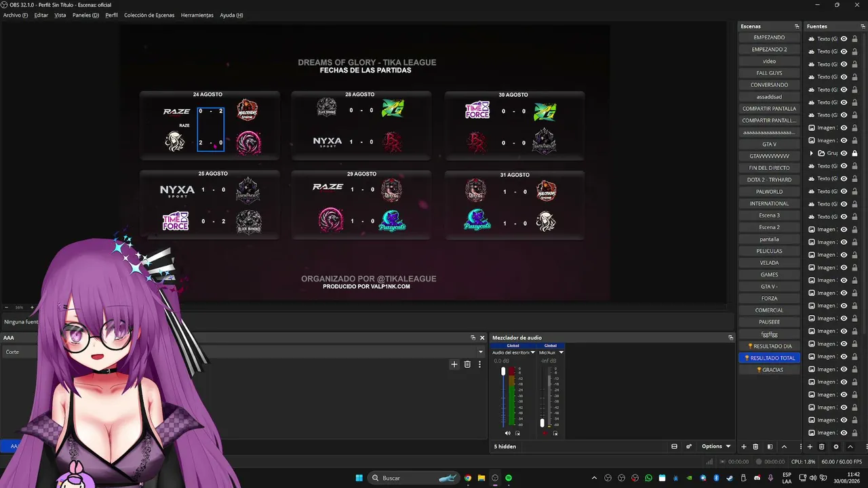Move selected source up in Fuentes
The height and width of the screenshot is (488, 868).
tap(850, 447)
